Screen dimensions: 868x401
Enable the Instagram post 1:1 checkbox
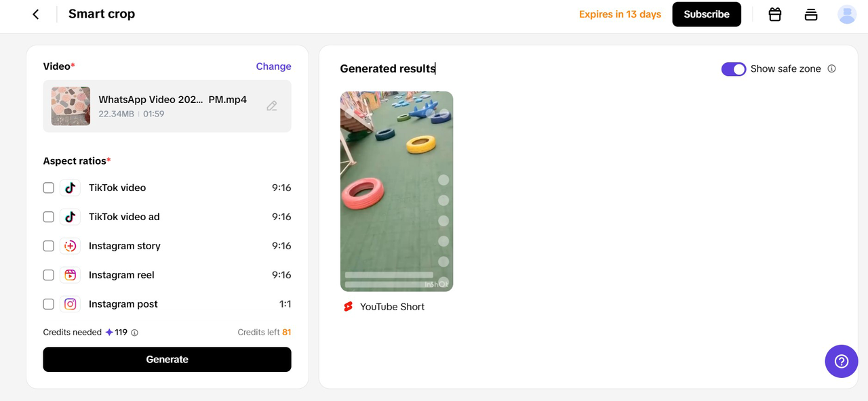tap(49, 304)
